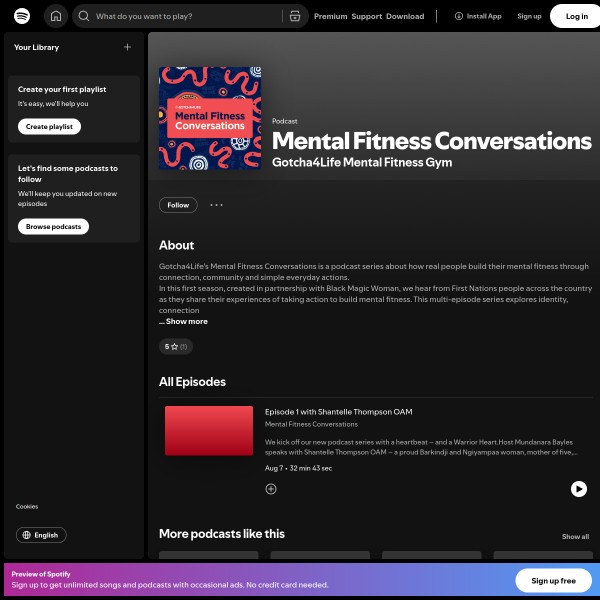Open the three-dot more options menu
The width and height of the screenshot is (600, 600).
pos(216,205)
